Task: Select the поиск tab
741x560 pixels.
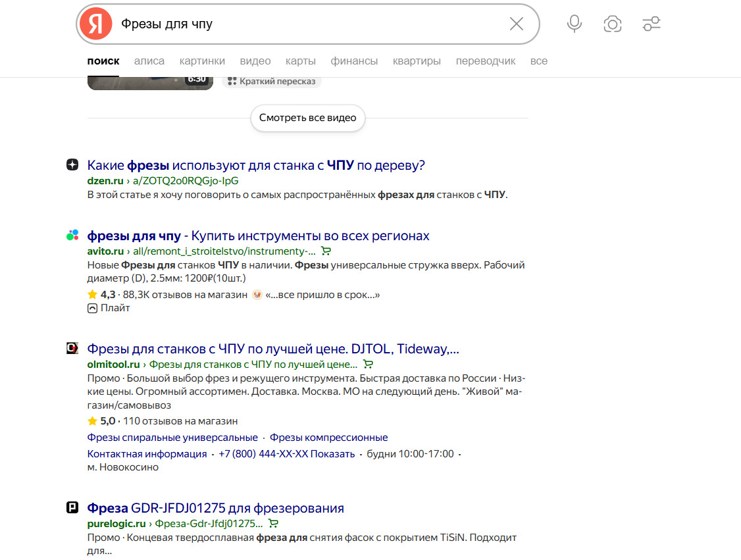Action: pos(103,61)
